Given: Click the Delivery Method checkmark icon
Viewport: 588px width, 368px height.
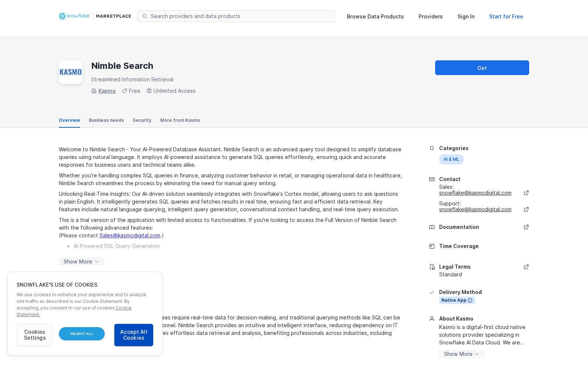Looking at the screenshot, I should pyautogui.click(x=432, y=292).
